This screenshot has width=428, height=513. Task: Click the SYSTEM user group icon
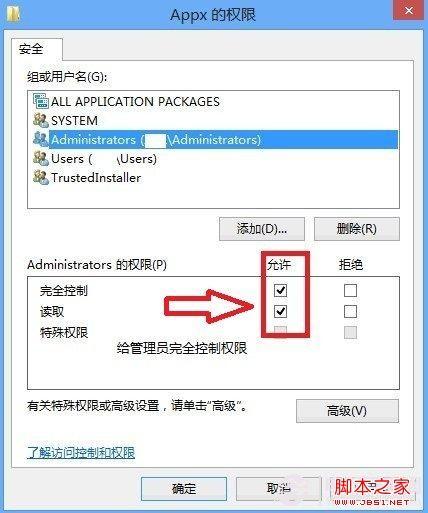coord(41,120)
